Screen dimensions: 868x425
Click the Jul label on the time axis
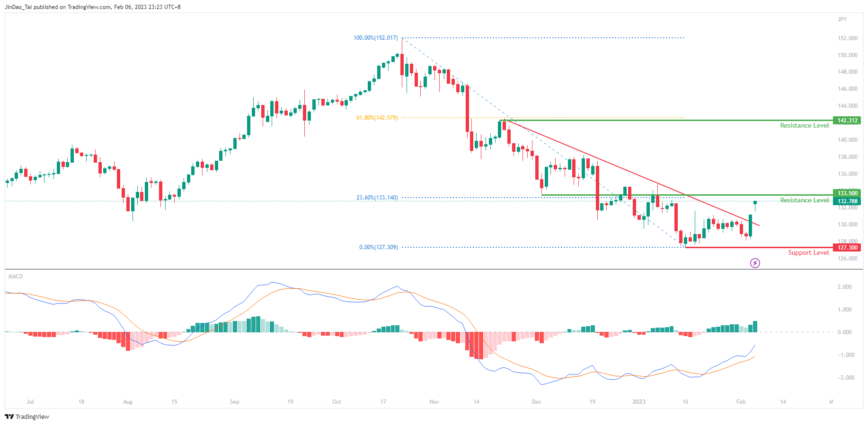point(30,402)
